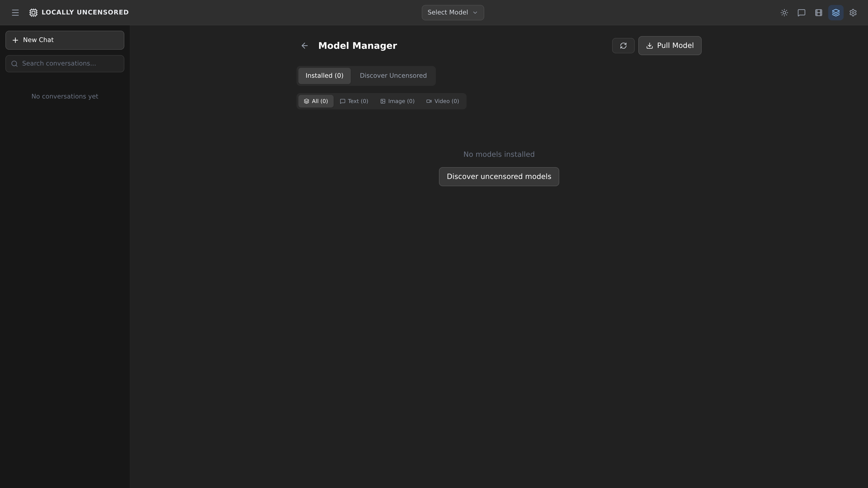868x488 pixels.
Task: Switch to the Discover Uncensored tab
Action: click(x=393, y=75)
